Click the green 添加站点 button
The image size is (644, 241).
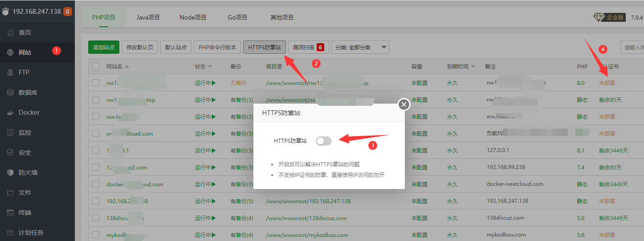(104, 47)
